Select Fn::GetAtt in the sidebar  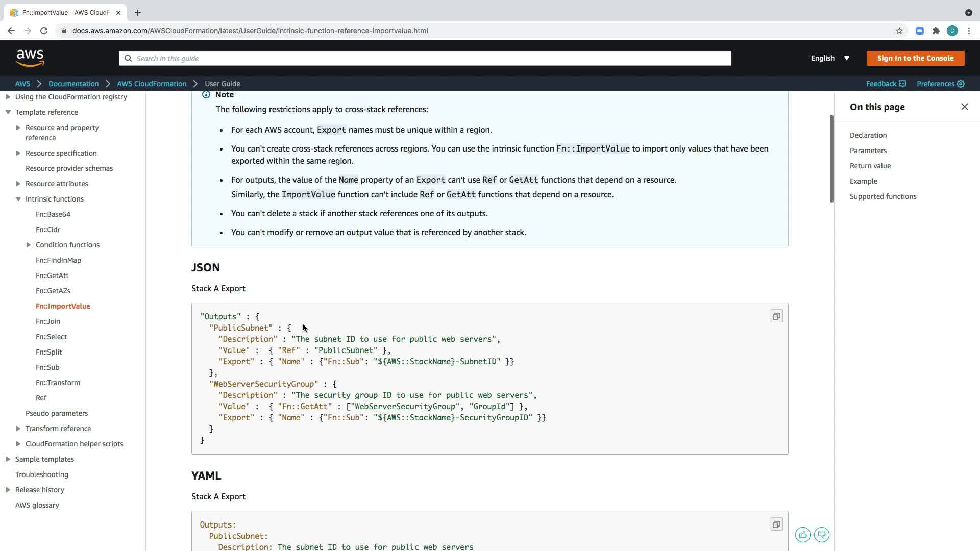pos(52,275)
